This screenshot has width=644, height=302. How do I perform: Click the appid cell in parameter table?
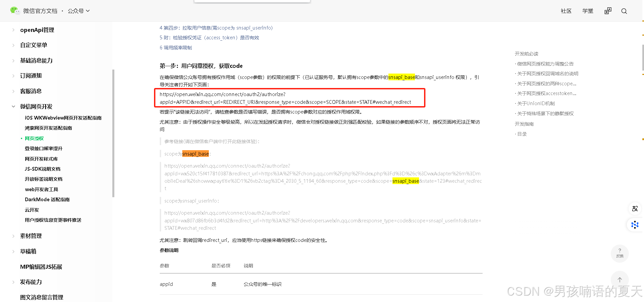166,284
